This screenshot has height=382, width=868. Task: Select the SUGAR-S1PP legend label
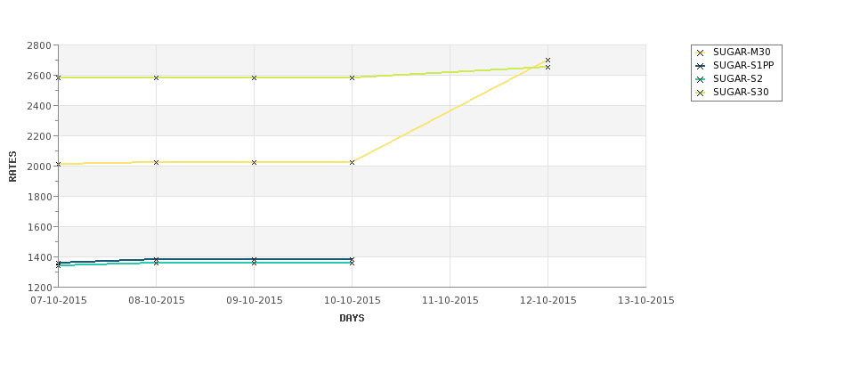click(743, 66)
